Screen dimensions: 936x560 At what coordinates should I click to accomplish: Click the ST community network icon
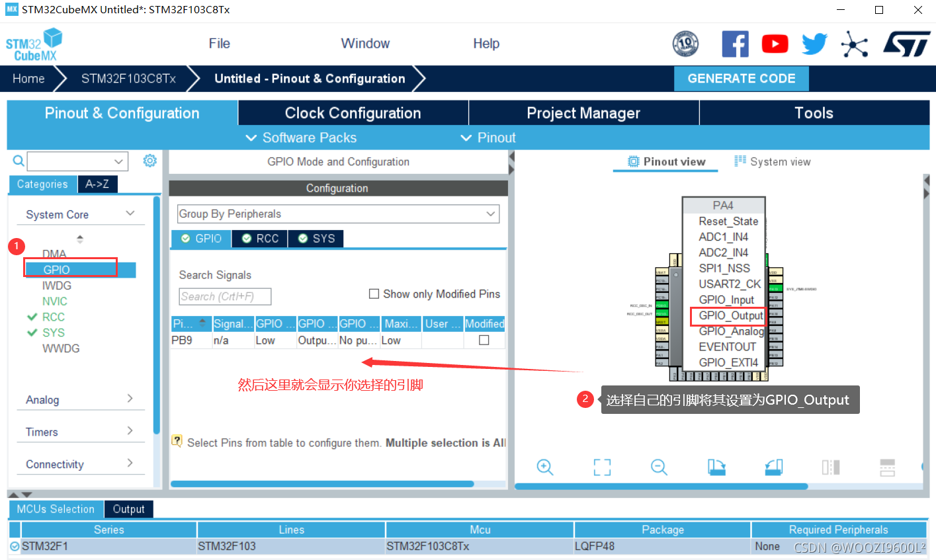click(x=854, y=44)
